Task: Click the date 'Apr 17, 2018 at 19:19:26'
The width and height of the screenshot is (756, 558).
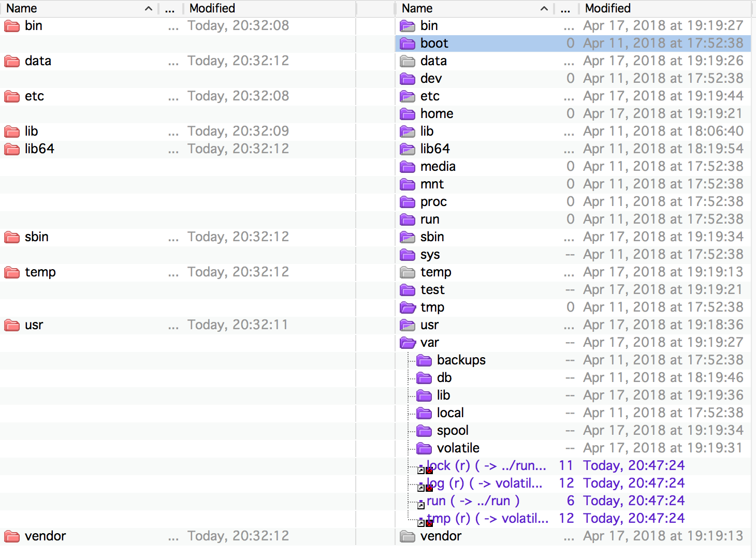Action: (x=663, y=61)
